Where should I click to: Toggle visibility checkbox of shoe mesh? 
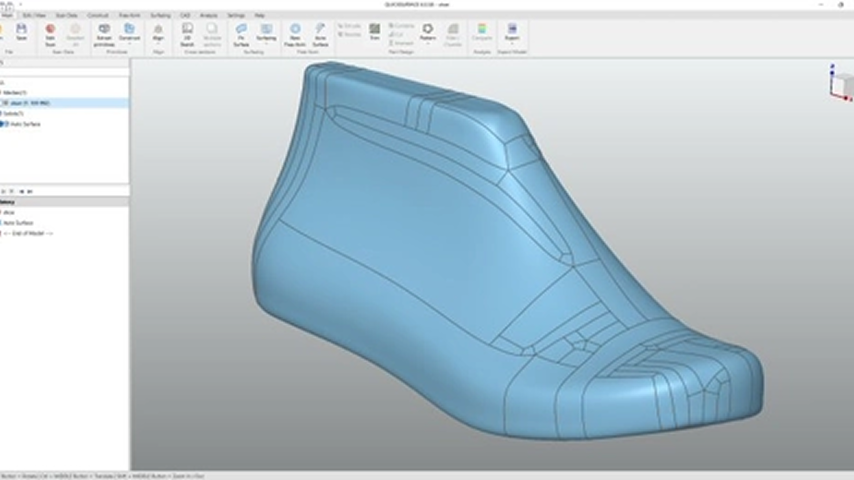tap(5, 102)
